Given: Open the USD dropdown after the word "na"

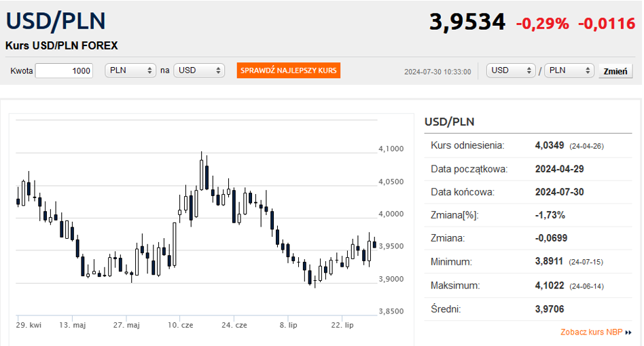Looking at the screenshot, I should point(199,71).
